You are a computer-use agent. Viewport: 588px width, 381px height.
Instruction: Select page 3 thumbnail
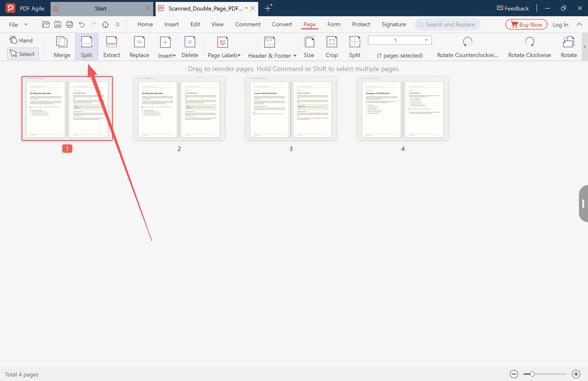tap(291, 108)
